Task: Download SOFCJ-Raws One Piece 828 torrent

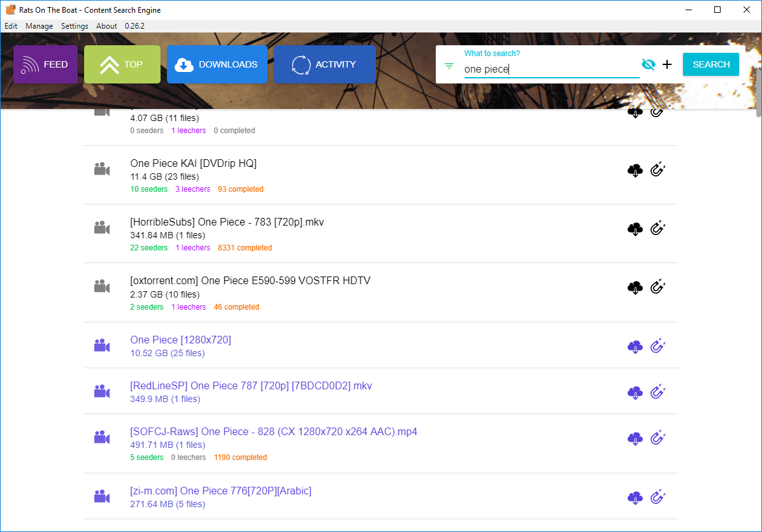Action: pyautogui.click(x=635, y=438)
